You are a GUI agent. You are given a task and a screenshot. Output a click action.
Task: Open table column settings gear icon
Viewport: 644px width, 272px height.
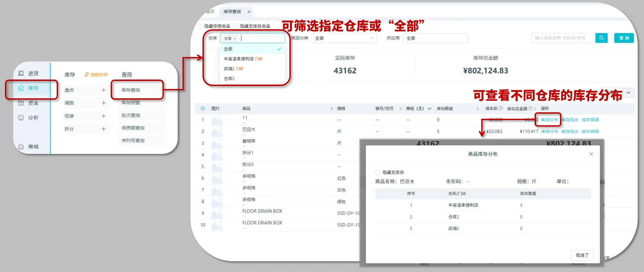(x=203, y=108)
